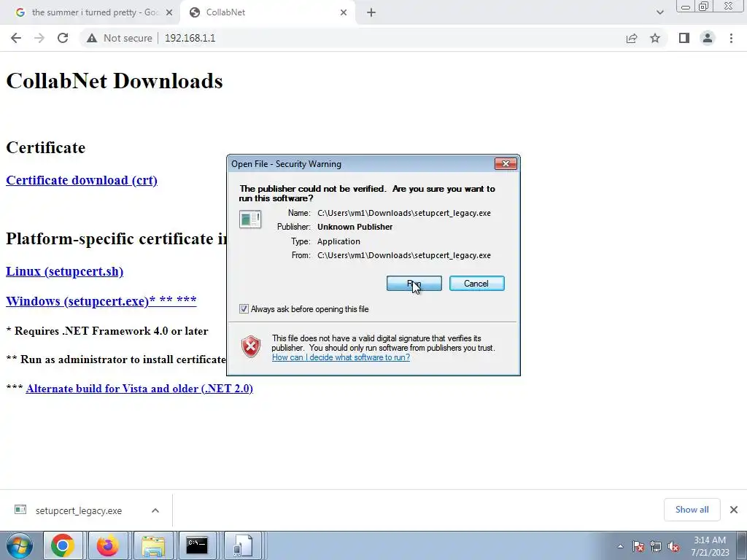Close the CollabNet tab

[344, 13]
